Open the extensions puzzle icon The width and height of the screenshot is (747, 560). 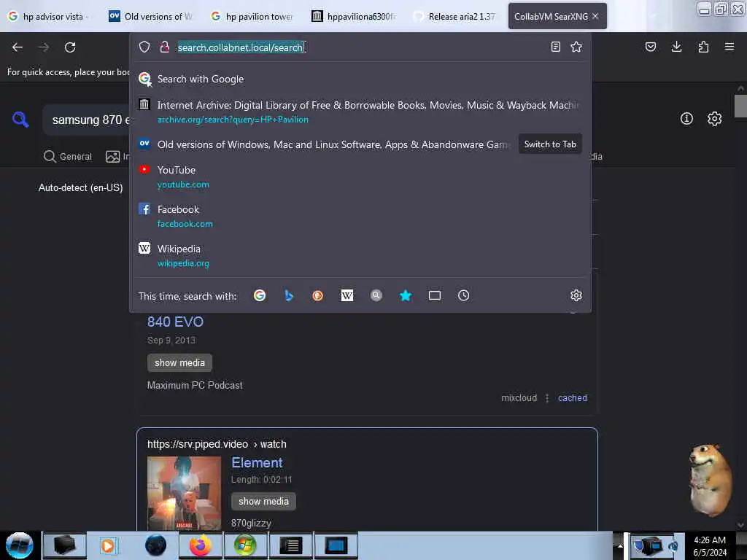coord(703,47)
